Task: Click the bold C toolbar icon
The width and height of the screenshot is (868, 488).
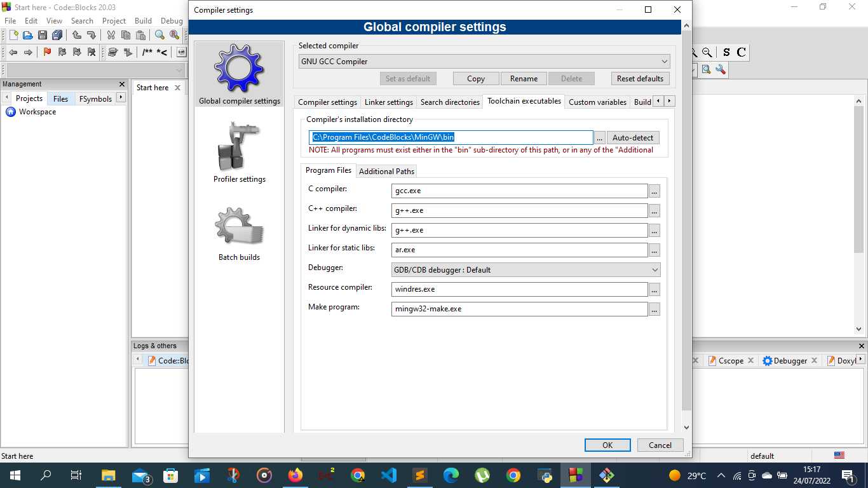Action: point(741,52)
